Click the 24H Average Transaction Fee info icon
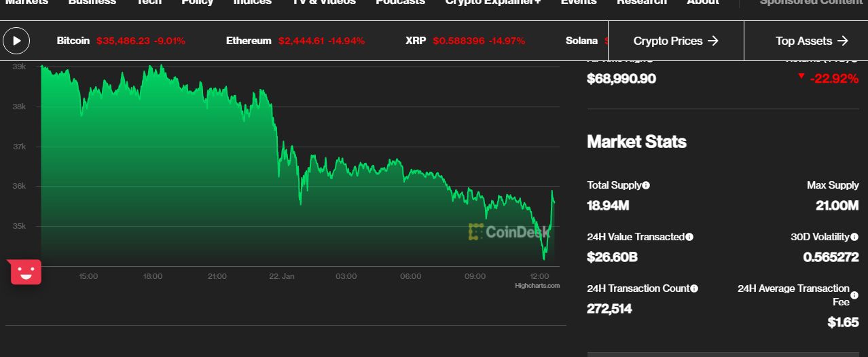 coord(854,295)
